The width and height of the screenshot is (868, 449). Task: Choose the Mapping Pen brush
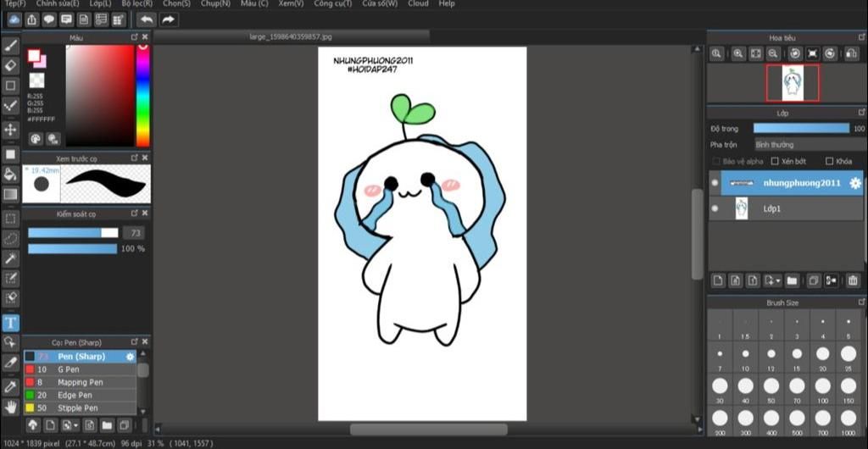pyautogui.click(x=81, y=382)
